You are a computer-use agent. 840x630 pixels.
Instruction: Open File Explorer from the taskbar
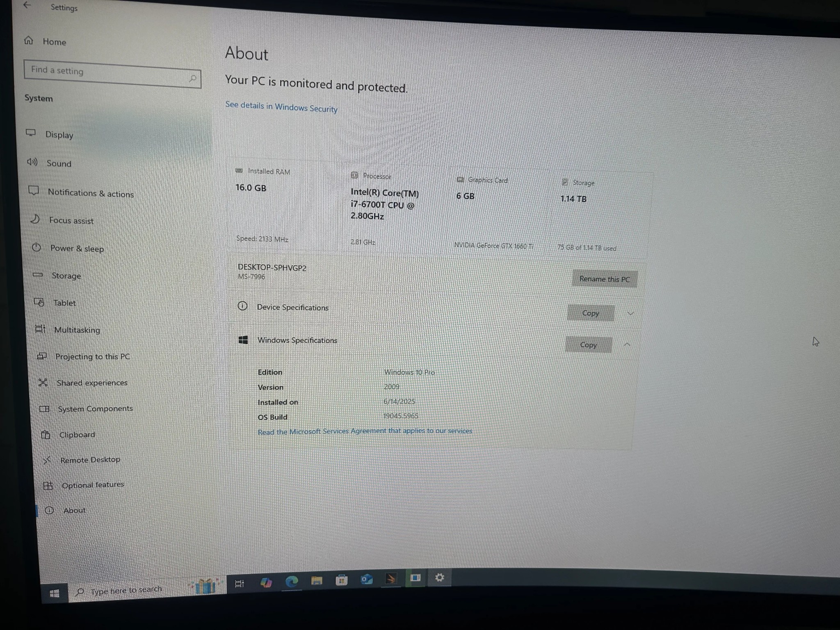click(x=317, y=580)
